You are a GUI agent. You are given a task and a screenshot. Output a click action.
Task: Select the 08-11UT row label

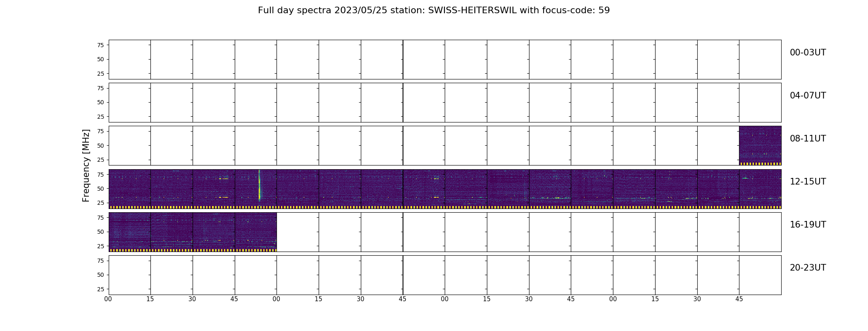click(x=808, y=139)
